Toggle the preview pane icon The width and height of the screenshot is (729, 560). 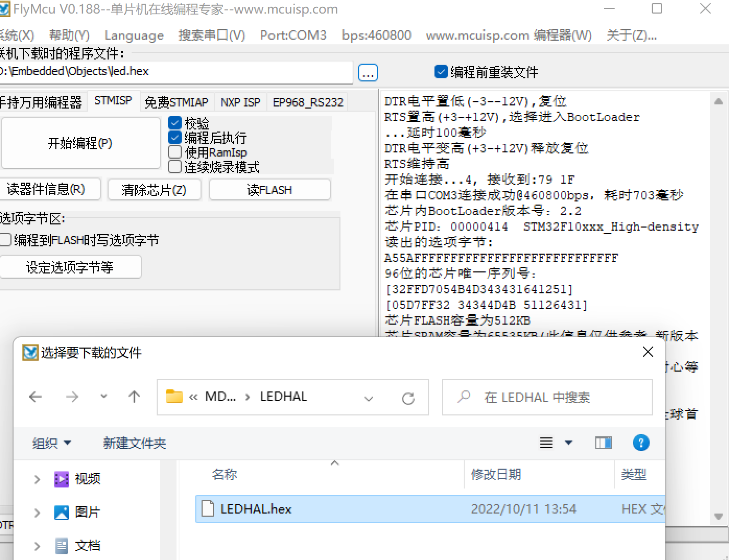pos(604,443)
